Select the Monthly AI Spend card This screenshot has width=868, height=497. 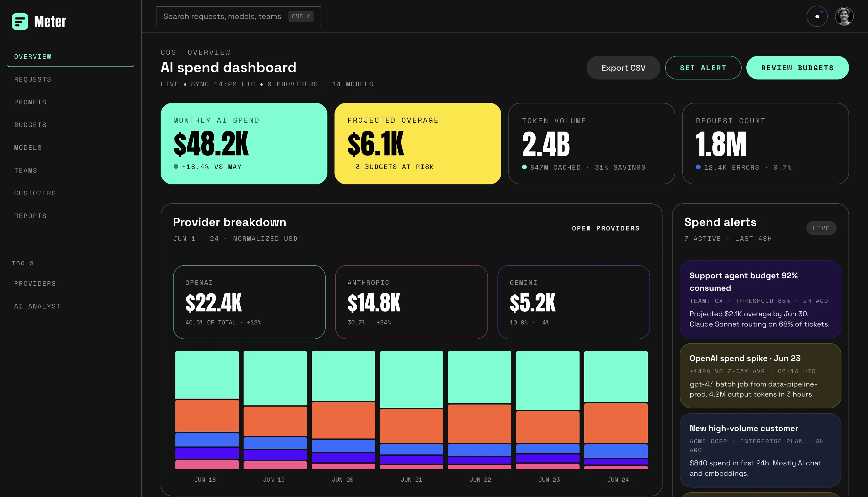(244, 144)
